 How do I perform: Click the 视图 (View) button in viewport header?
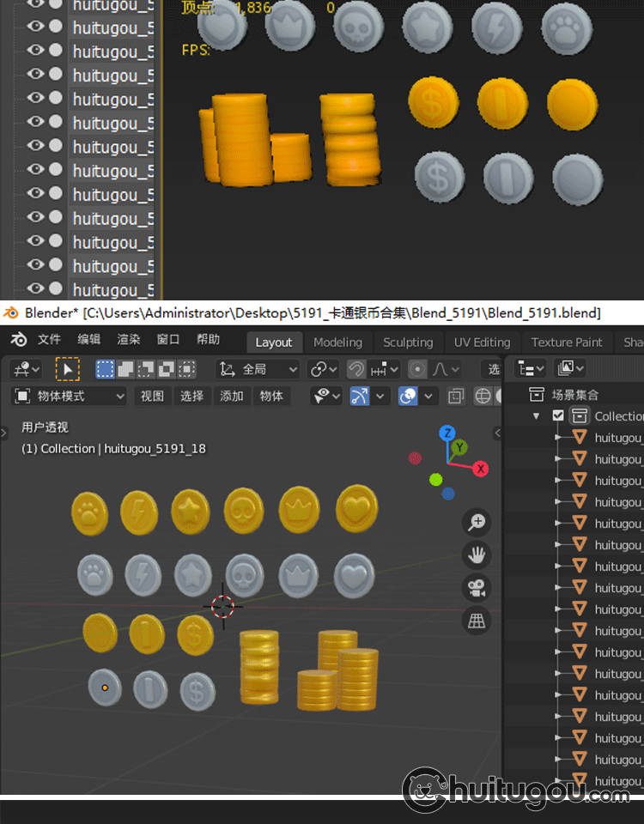[x=152, y=396]
